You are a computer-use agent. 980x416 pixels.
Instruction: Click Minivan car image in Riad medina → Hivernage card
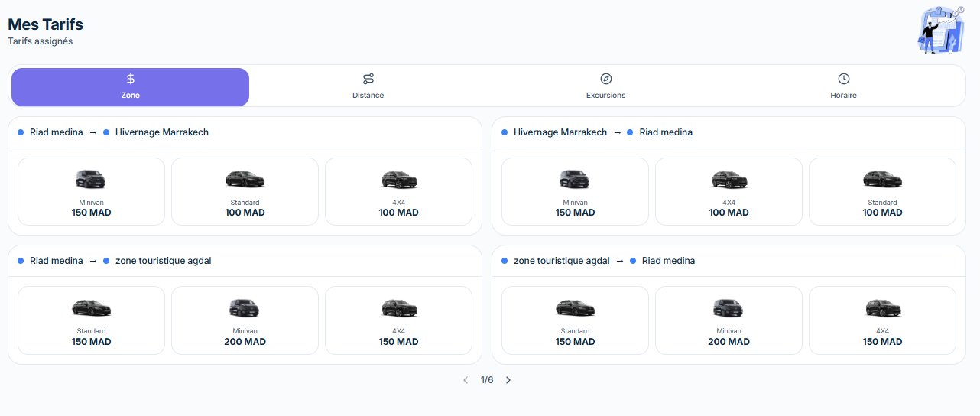point(91,180)
